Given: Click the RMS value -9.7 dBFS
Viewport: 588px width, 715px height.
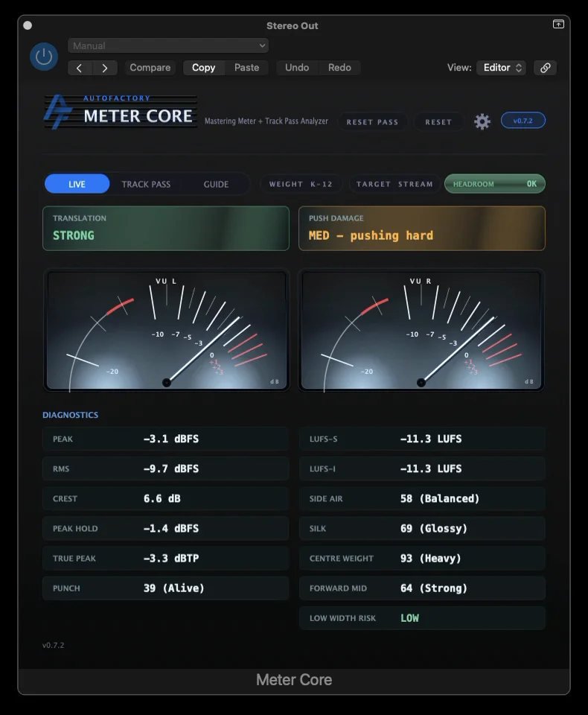Looking at the screenshot, I should [x=171, y=468].
